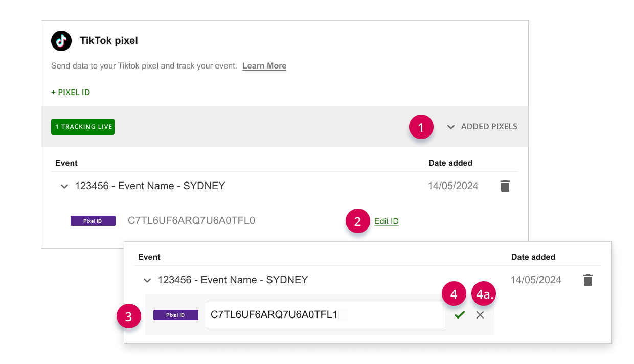Click into the Pixel ID text field
The height and width of the screenshot is (364, 634).
(x=325, y=315)
